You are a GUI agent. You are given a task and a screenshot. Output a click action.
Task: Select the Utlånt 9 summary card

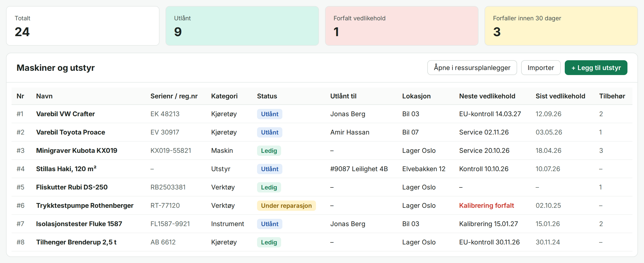[242, 26]
